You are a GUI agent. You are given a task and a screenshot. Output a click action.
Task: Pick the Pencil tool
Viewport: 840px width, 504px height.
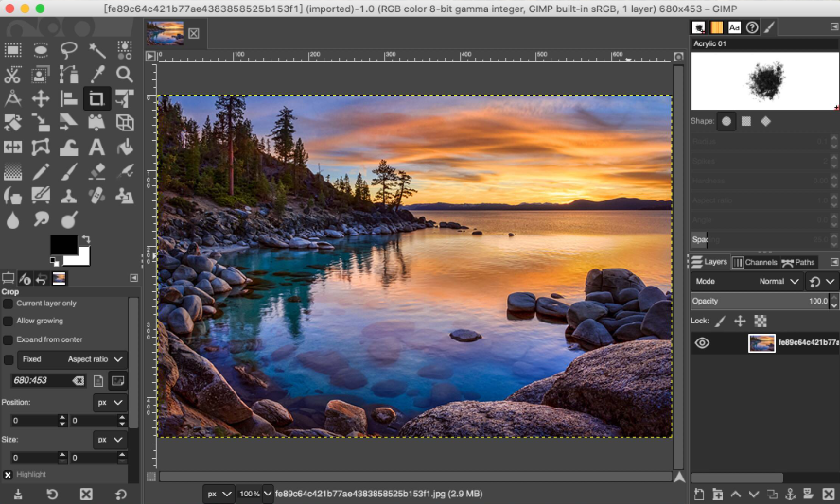41,172
